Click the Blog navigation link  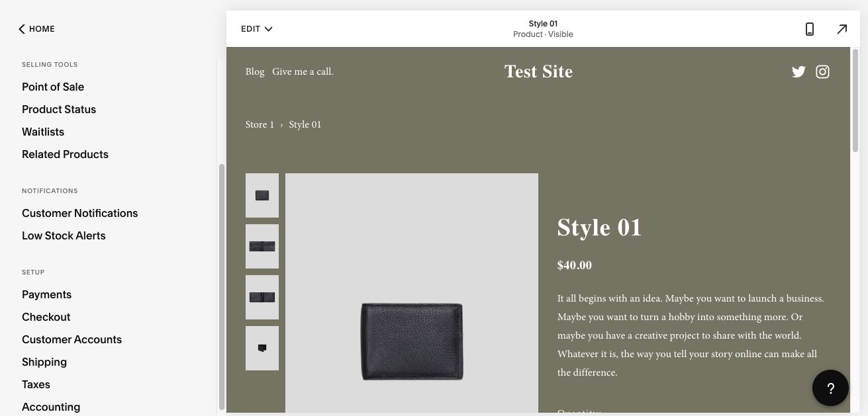[x=255, y=71]
